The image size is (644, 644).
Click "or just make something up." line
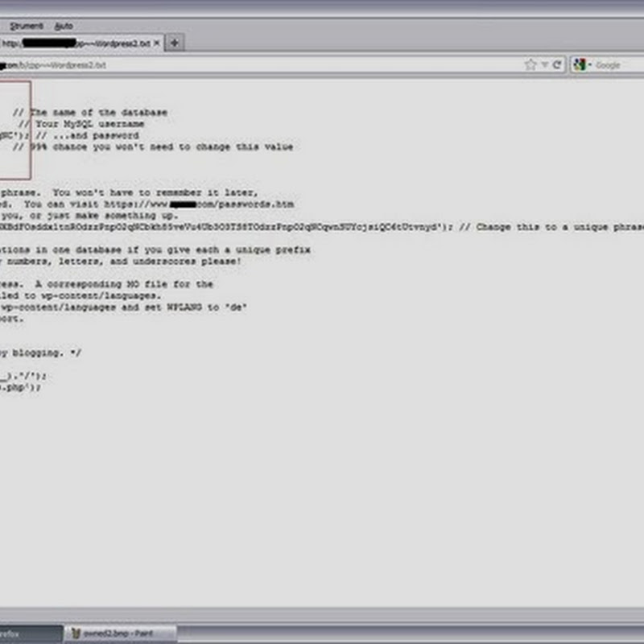(x=89, y=216)
